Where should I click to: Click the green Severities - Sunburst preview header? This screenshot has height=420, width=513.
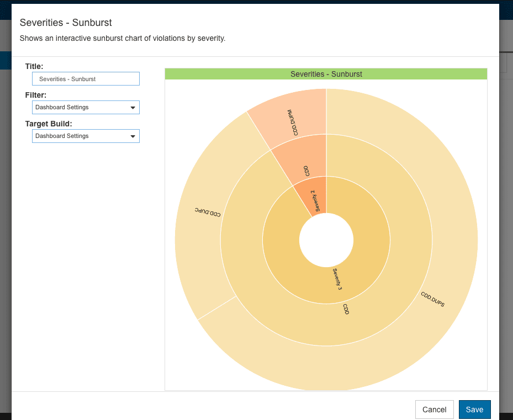[326, 74]
